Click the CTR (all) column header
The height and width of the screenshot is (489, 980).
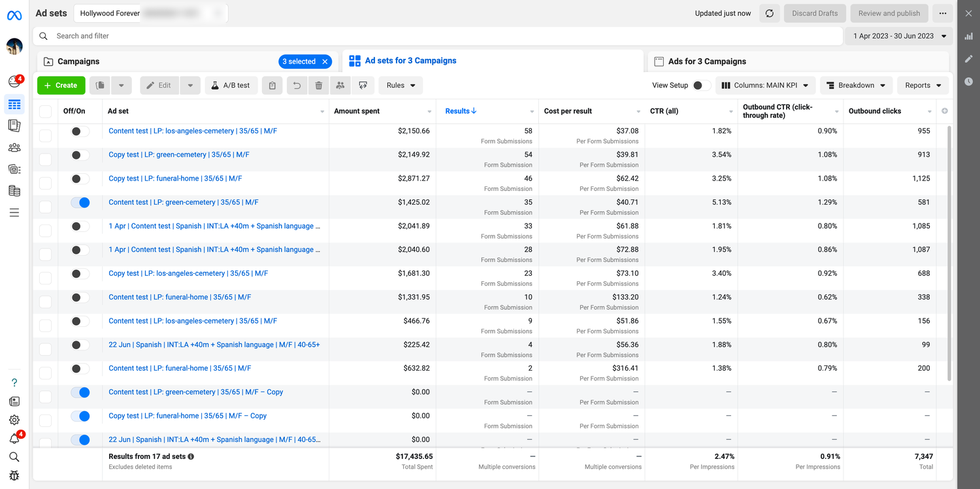(664, 111)
